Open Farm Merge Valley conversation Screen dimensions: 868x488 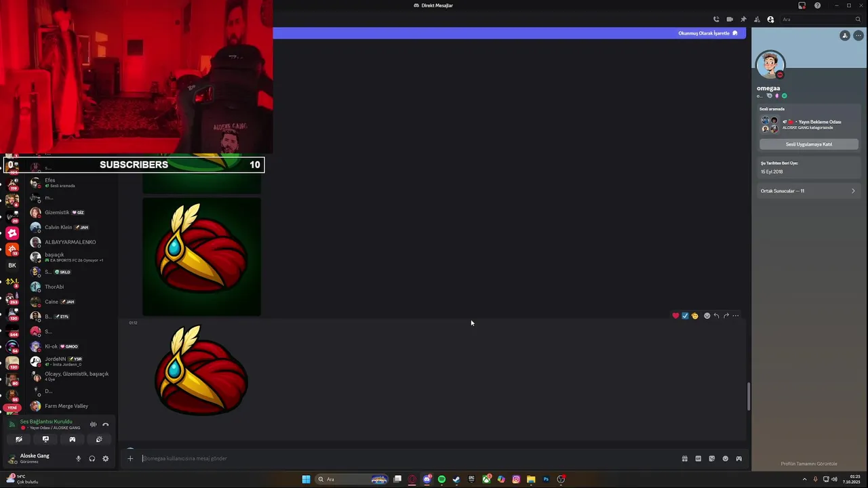click(x=71, y=406)
